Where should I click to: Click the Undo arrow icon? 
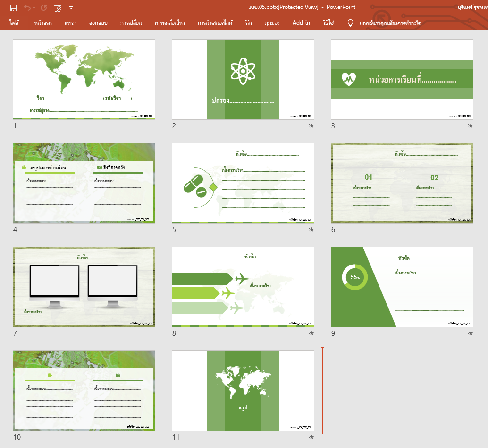[x=27, y=8]
